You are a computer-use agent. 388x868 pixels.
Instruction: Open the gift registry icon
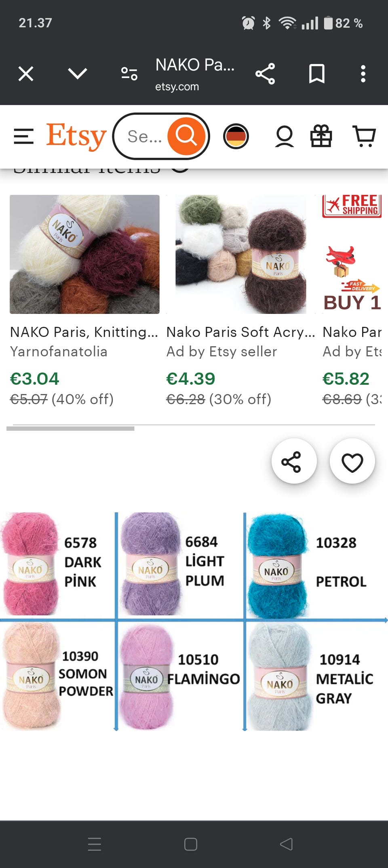pos(321,136)
